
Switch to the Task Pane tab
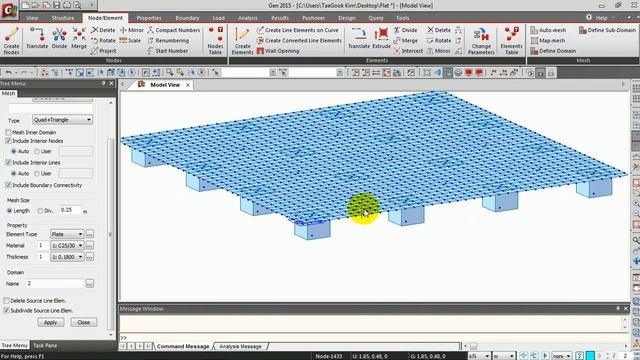[45, 345]
